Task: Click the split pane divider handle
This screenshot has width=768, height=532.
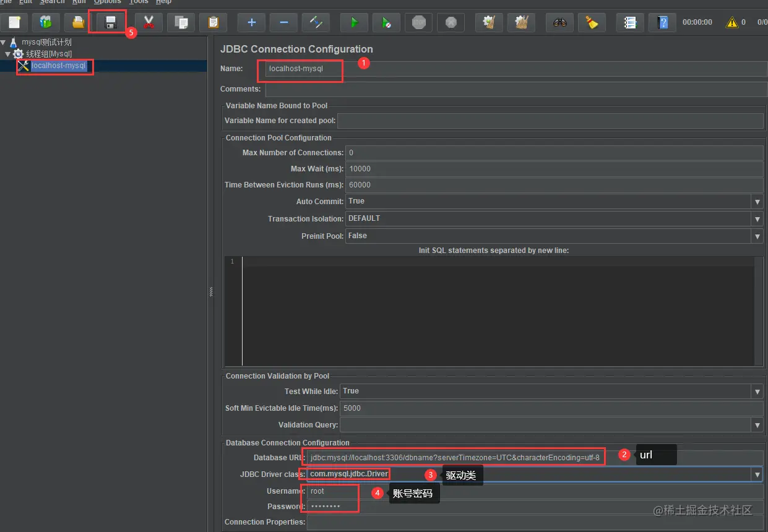Action: tap(210, 291)
